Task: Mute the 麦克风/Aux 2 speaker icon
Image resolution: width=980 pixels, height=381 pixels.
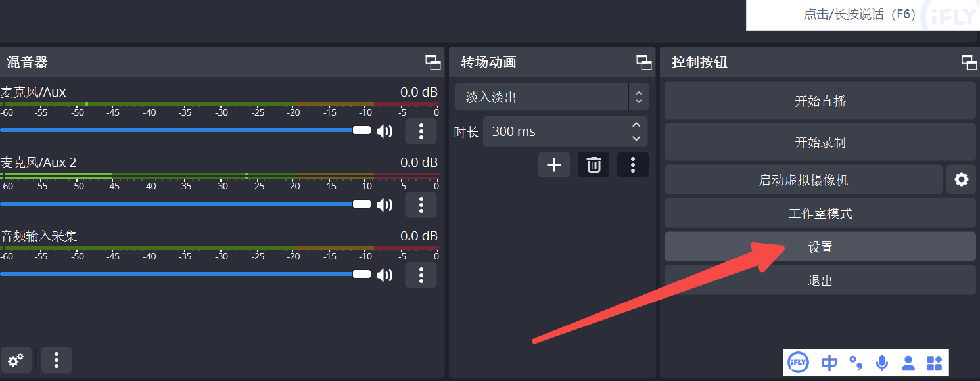Action: pyautogui.click(x=385, y=205)
